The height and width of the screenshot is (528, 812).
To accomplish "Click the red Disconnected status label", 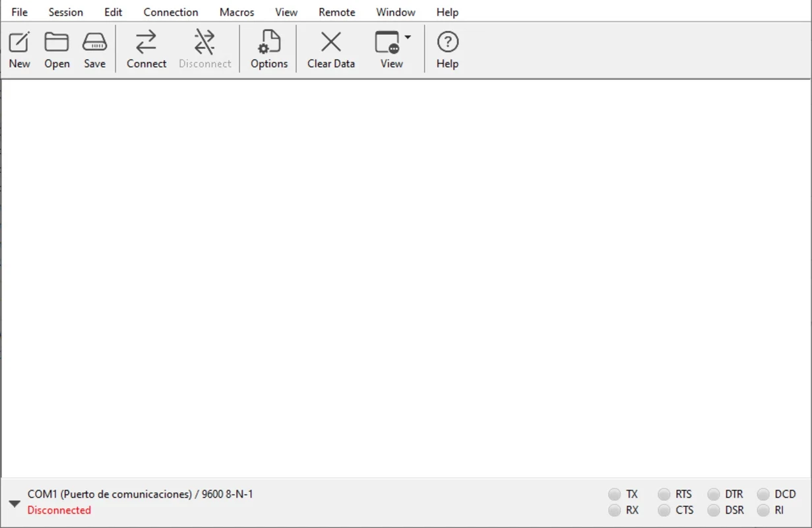I will (59, 510).
